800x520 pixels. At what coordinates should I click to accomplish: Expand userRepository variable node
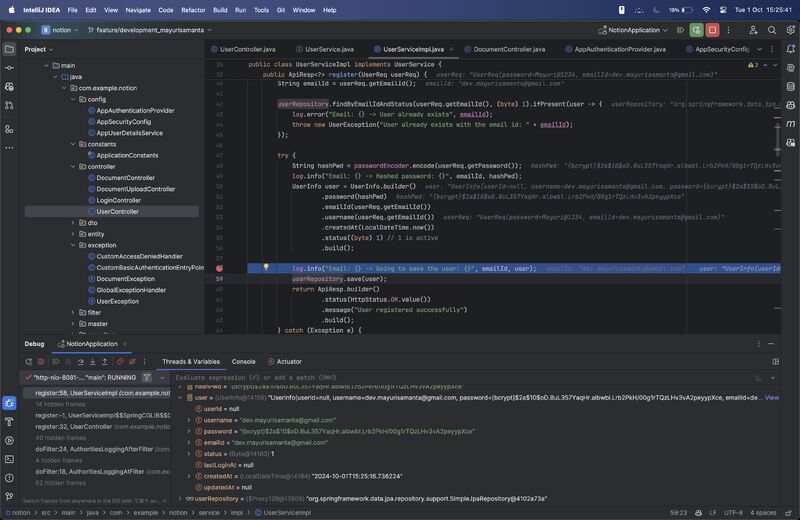[x=180, y=499]
